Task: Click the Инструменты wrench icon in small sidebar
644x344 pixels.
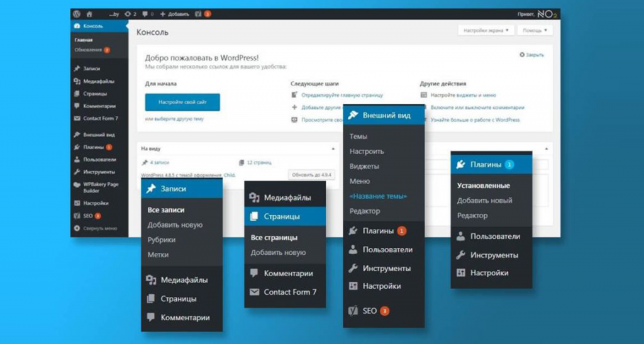Action: tap(77, 172)
